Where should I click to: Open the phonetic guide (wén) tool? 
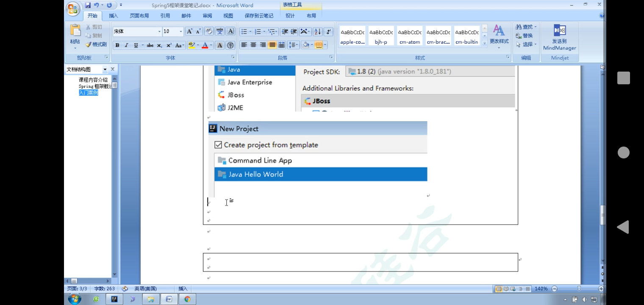click(x=219, y=31)
